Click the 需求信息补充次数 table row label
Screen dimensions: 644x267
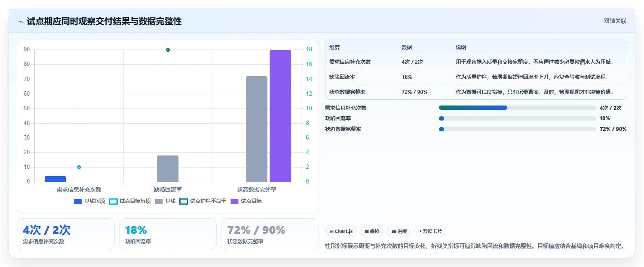[x=350, y=62]
